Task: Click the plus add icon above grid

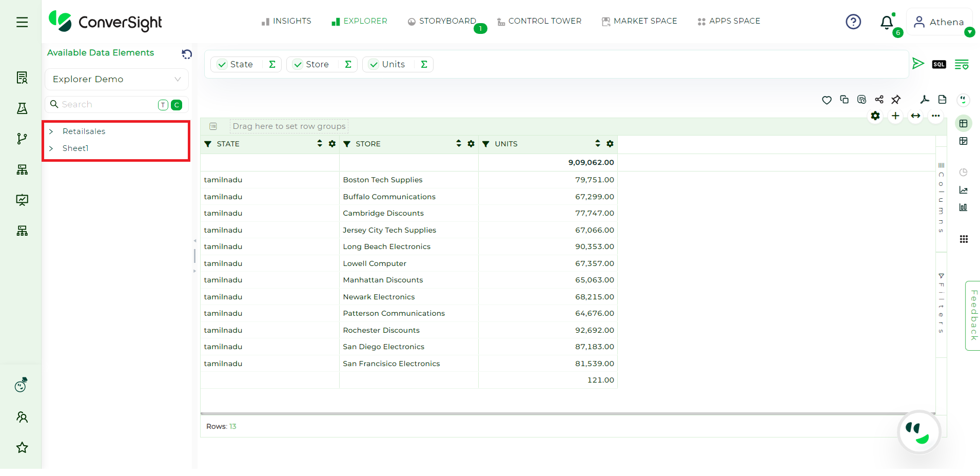Action: tap(895, 116)
